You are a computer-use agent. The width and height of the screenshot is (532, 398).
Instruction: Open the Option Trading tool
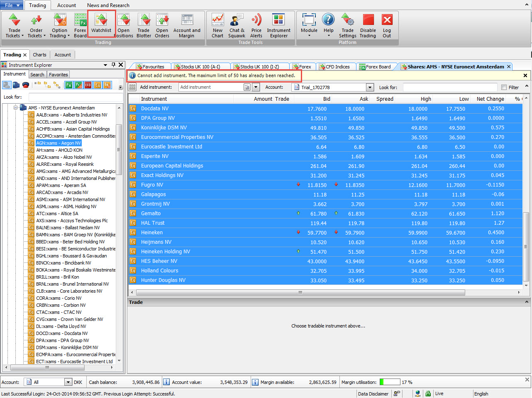click(60, 26)
